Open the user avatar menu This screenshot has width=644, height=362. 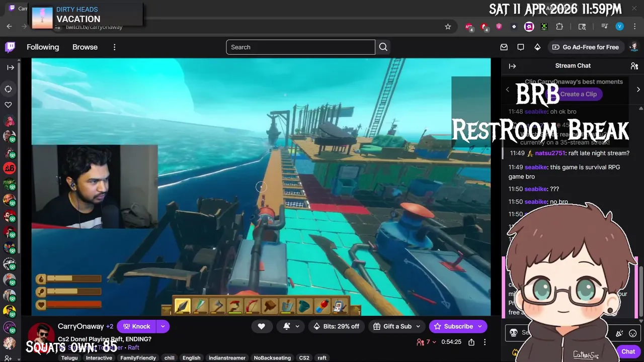(634, 47)
